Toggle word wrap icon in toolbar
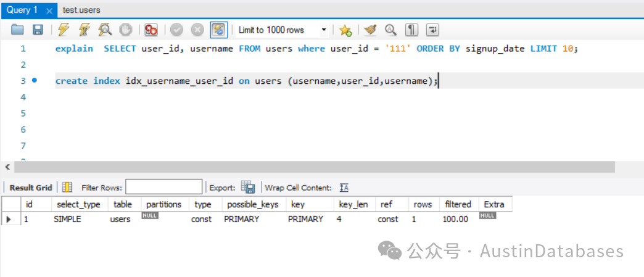This screenshot has width=644, height=277. coord(432,30)
